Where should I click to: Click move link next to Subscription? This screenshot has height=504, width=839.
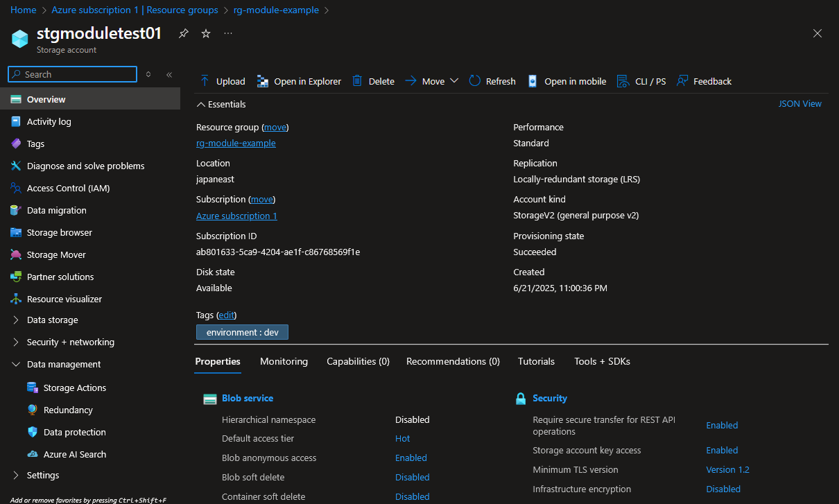[262, 199]
